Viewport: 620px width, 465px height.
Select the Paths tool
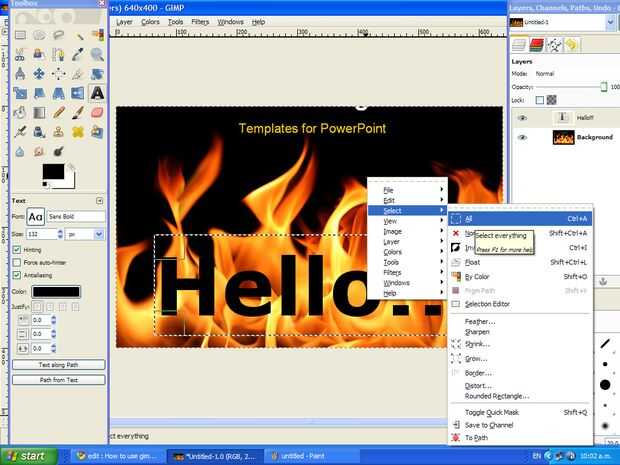click(59, 54)
